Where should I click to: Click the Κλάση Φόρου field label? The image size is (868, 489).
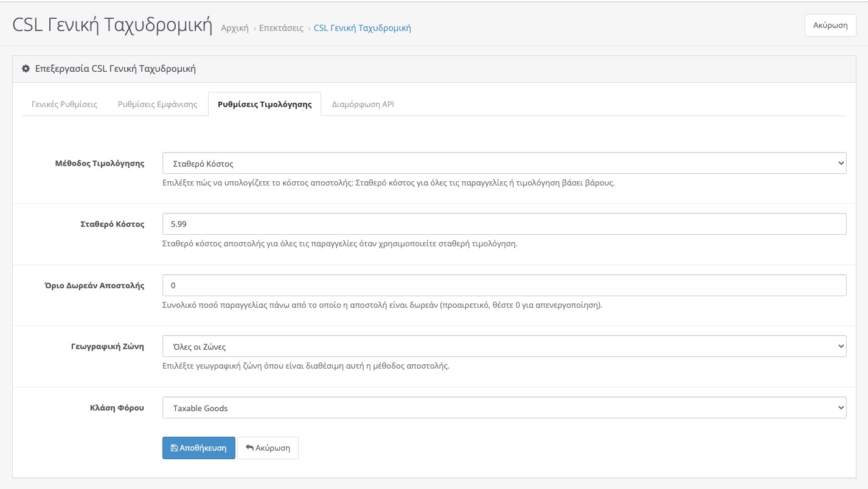tap(117, 407)
